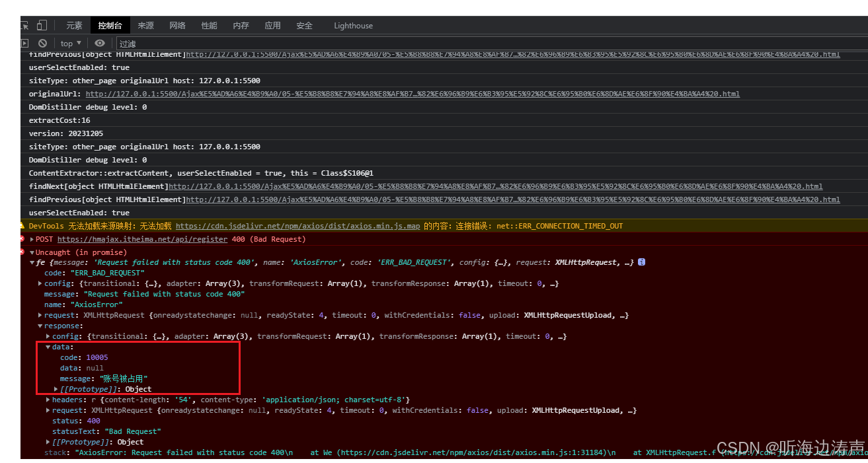This screenshot has width=868, height=463.
Task: Open the Lighthouse tab
Action: click(x=354, y=26)
